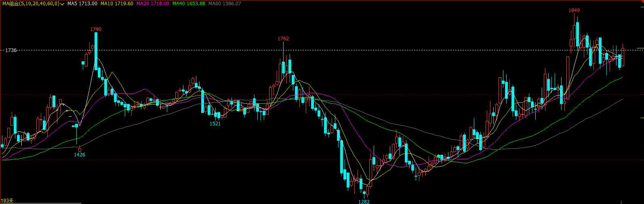Image resolution: width=644 pixels, height=204 pixels.
Task: Click the MA组合(5,10,20,40,60,0) indicator label
Action: [x=31, y=4]
